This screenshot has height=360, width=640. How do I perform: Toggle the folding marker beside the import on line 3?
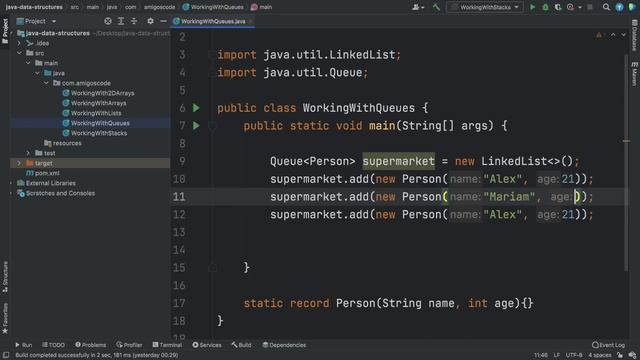pos(211,55)
